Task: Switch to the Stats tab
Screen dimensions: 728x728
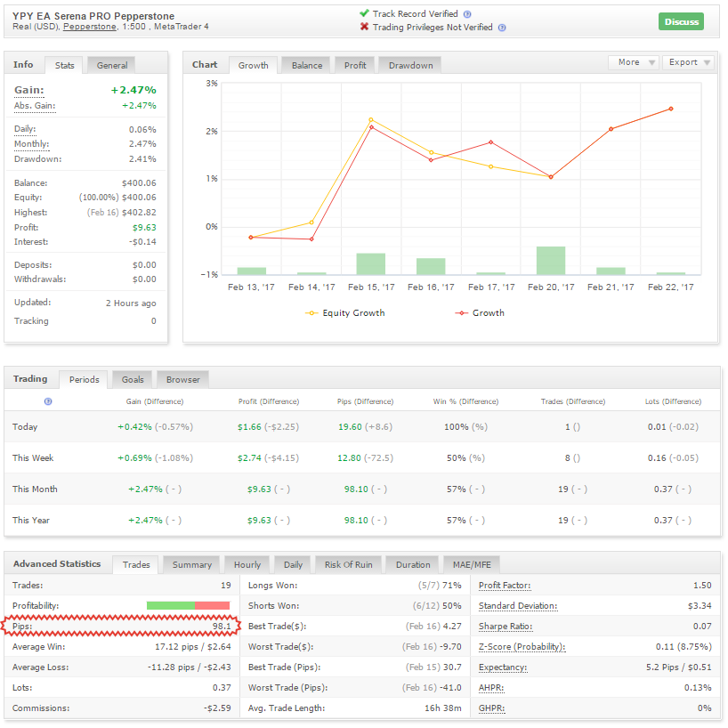Action: point(64,66)
